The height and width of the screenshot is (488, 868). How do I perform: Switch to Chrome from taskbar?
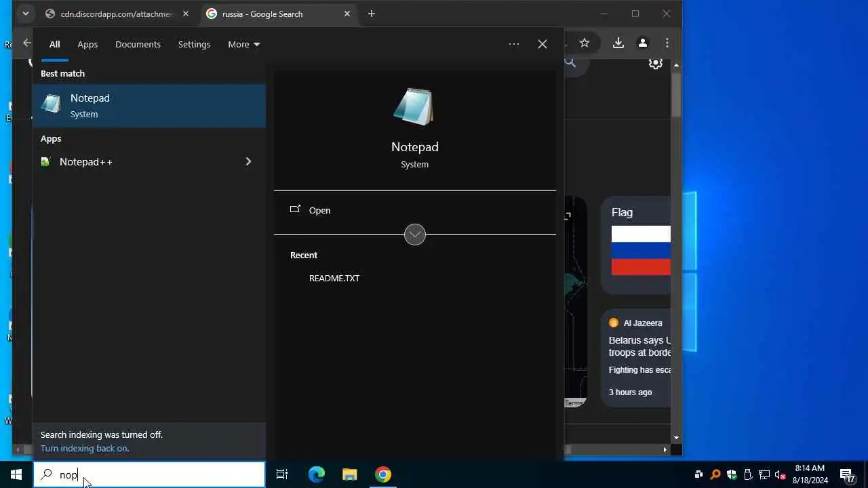click(383, 474)
